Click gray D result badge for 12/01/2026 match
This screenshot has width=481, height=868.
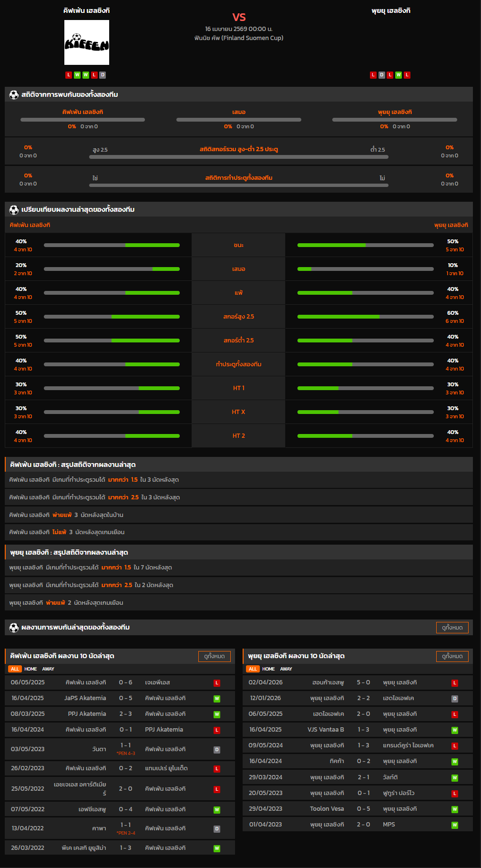[x=455, y=699]
